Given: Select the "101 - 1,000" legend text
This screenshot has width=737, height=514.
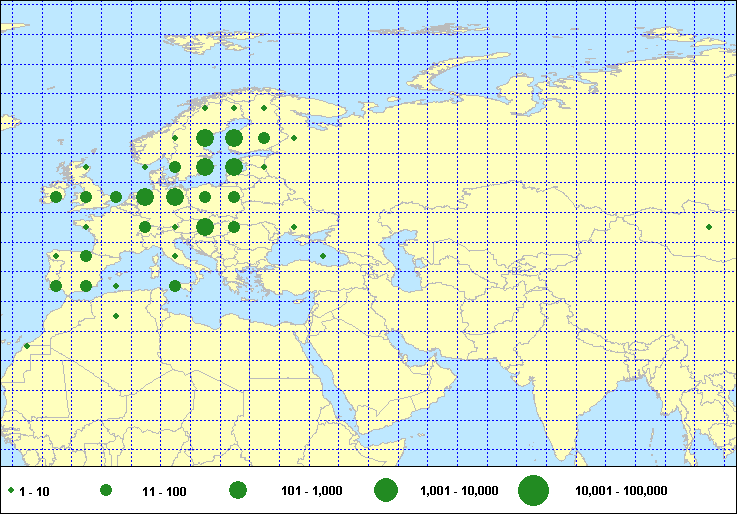Looking at the screenshot, I should pos(313,491).
